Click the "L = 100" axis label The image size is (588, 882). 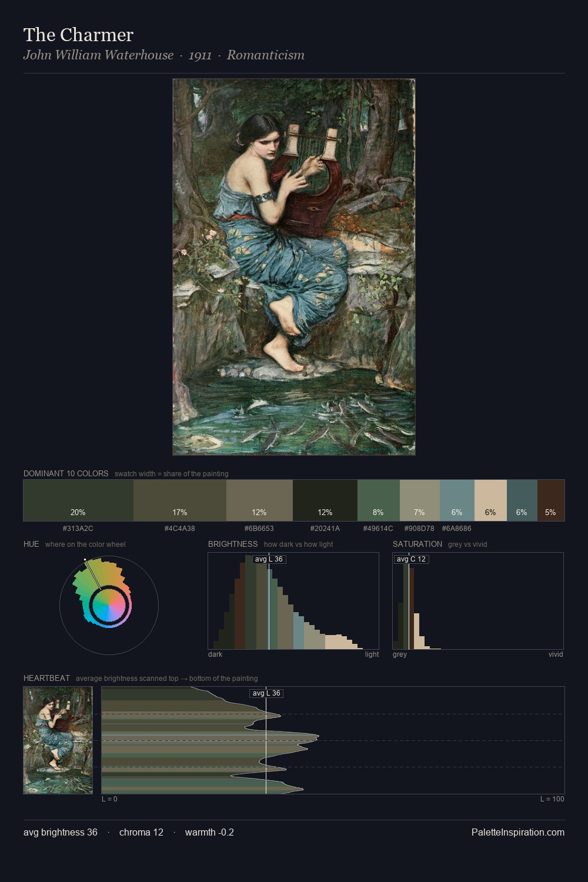pos(552,799)
